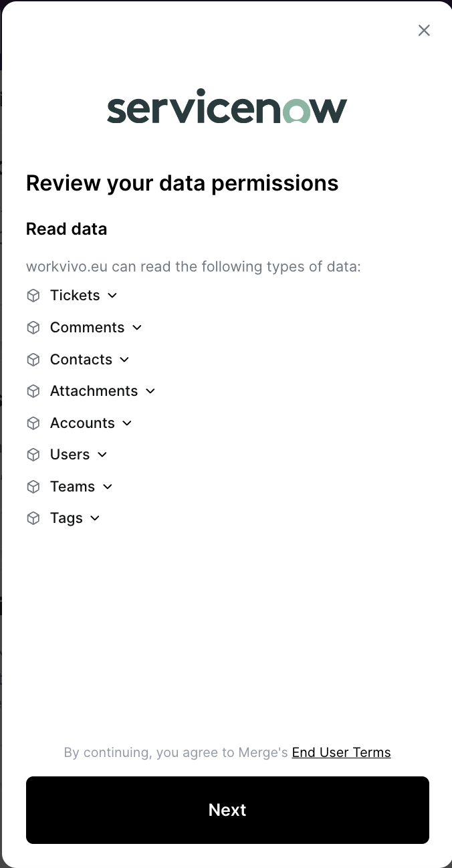Click the cube icon beside Users
Screen dimensions: 452x868
[33, 454]
